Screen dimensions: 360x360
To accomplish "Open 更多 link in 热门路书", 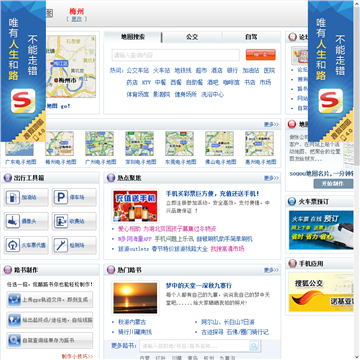I will pos(271,270).
